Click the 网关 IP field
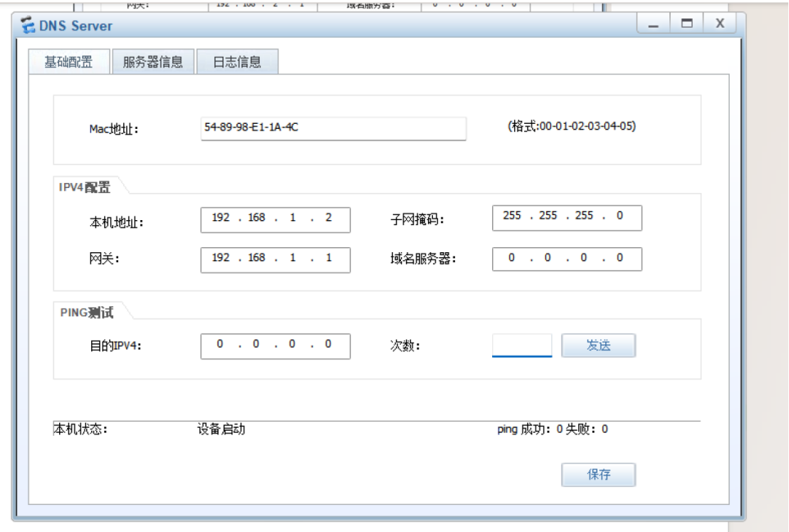The image size is (789, 532). click(276, 260)
